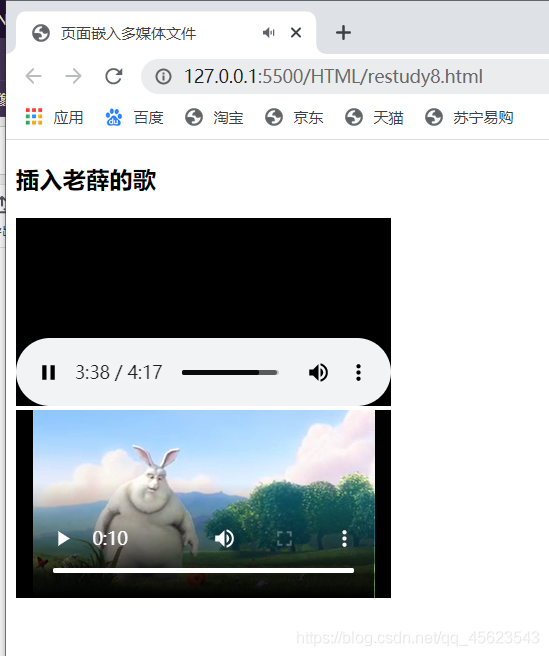Go back to previous page
This screenshot has height=656, width=549.
33,76
